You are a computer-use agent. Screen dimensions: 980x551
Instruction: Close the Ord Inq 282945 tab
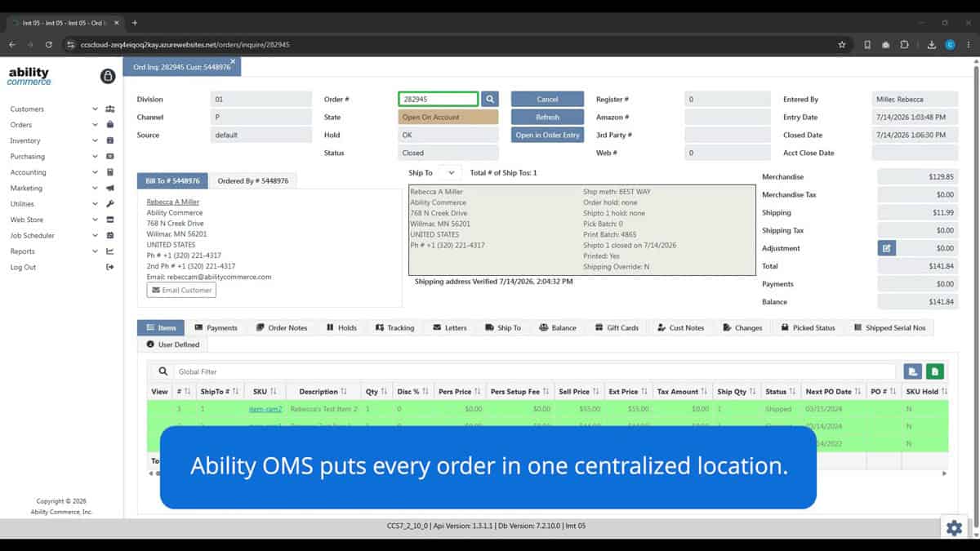233,61
